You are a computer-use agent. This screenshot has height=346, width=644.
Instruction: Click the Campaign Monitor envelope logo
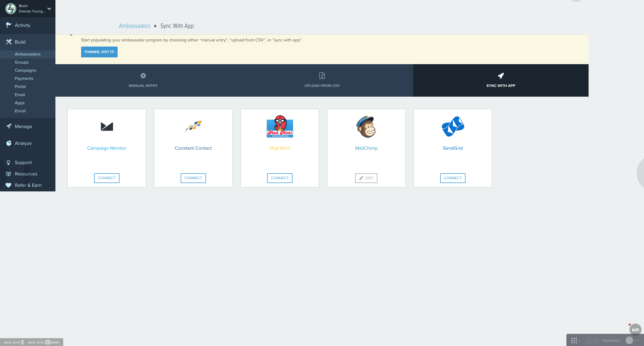coord(107,126)
